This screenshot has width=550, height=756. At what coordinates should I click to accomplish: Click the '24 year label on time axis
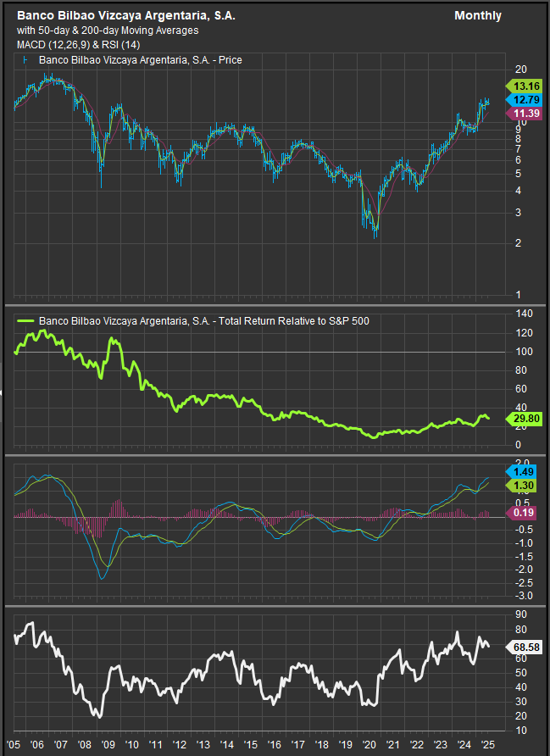[464, 744]
